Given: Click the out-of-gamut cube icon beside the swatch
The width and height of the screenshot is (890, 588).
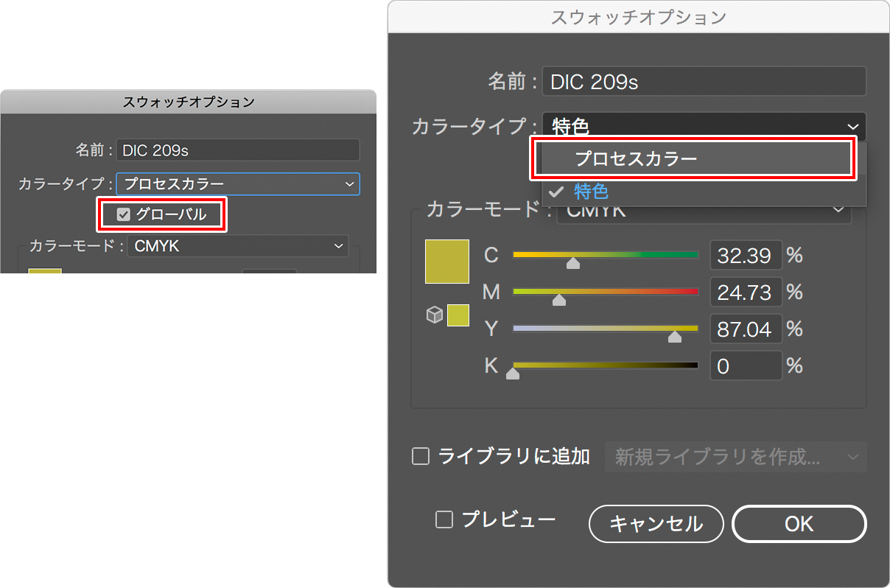Looking at the screenshot, I should point(435,315).
